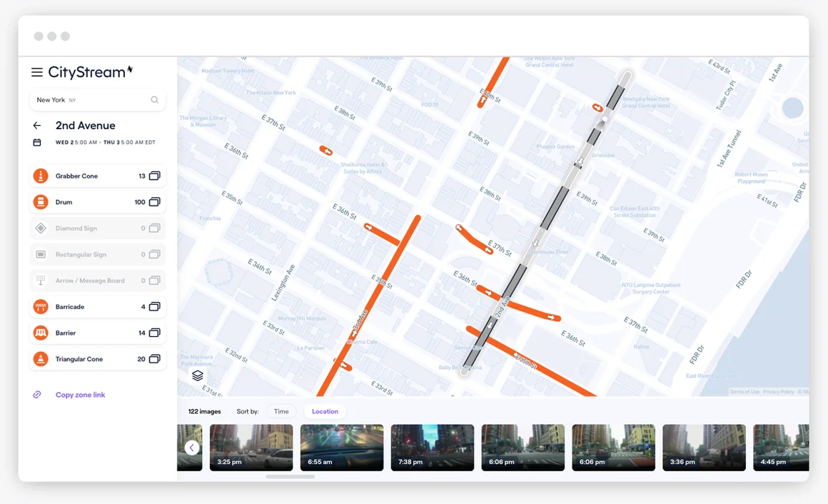Switch sorting to Time
The width and height of the screenshot is (828, 504).
click(x=281, y=411)
